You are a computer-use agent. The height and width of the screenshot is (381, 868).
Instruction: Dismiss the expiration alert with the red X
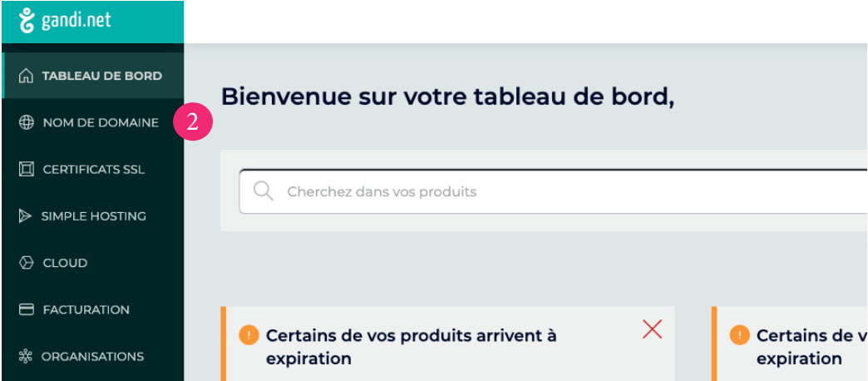pyautogui.click(x=652, y=329)
